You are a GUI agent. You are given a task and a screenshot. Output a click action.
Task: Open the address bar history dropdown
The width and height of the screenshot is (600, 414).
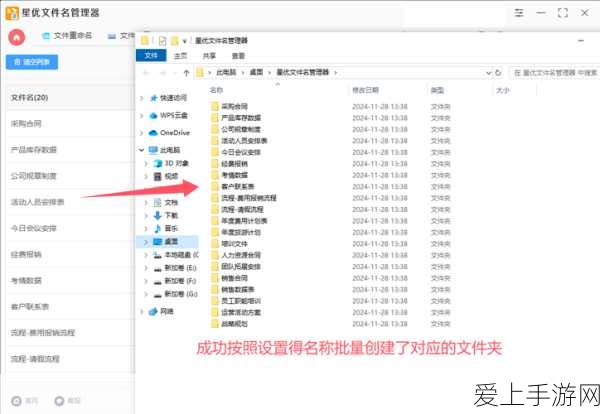coord(488,73)
